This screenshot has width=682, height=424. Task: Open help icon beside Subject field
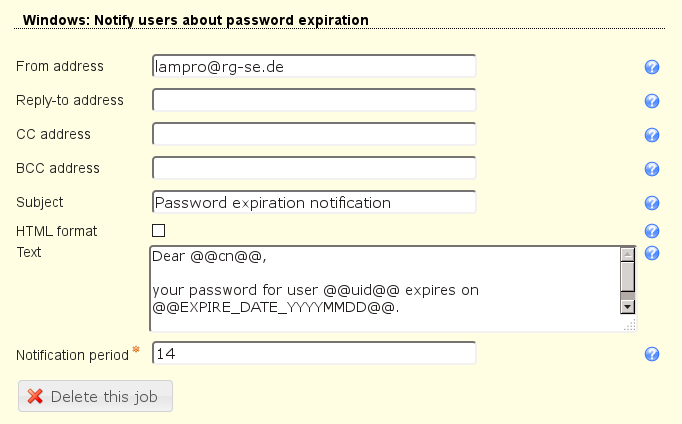pos(652,203)
